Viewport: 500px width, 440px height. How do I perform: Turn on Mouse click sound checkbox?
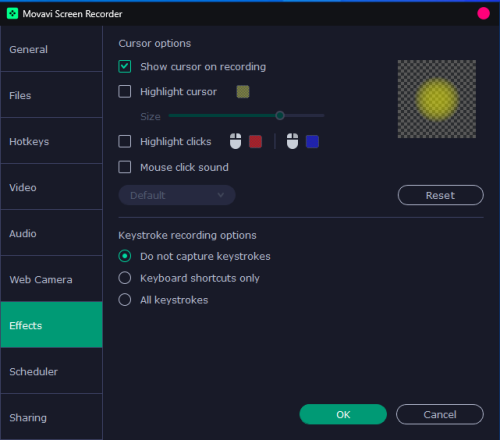click(125, 167)
